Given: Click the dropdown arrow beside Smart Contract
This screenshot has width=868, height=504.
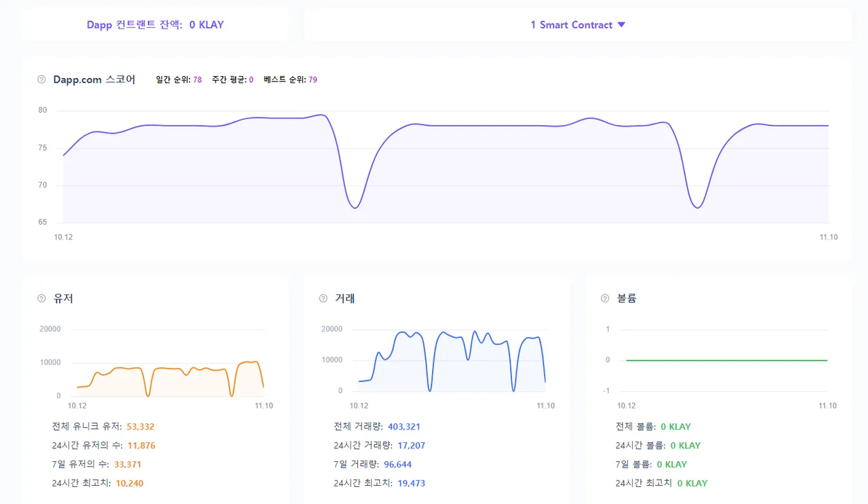Looking at the screenshot, I should coord(621,25).
